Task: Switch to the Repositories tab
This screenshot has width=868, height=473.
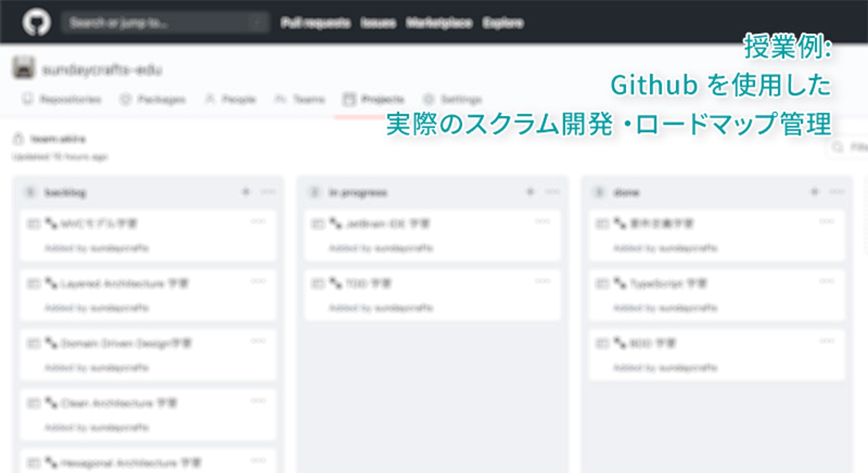Action: pyautogui.click(x=62, y=99)
